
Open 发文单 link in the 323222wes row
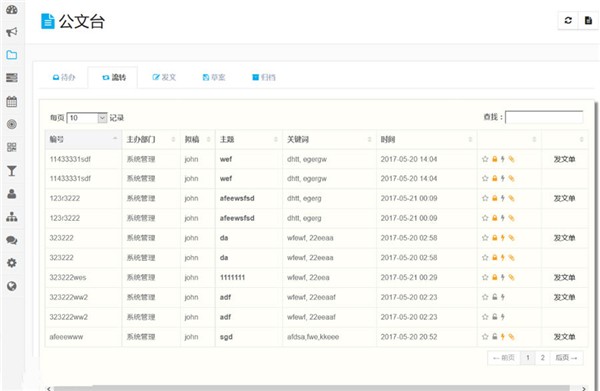564,277
